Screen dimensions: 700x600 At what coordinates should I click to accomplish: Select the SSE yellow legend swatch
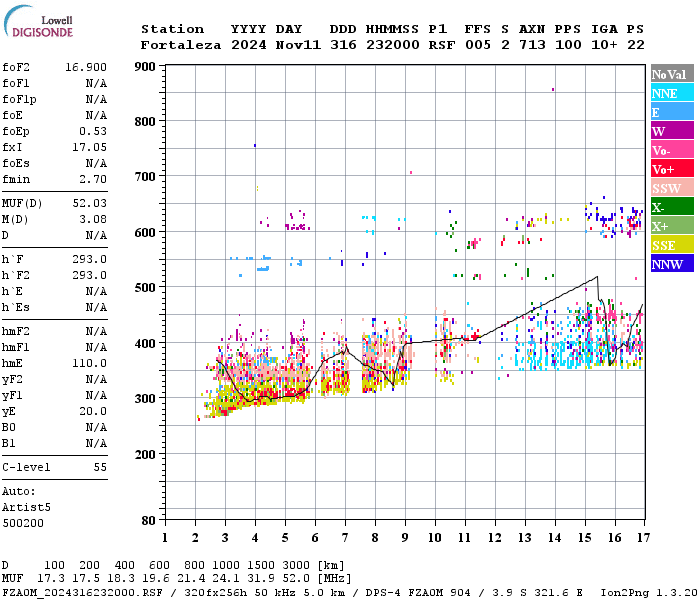tap(672, 245)
